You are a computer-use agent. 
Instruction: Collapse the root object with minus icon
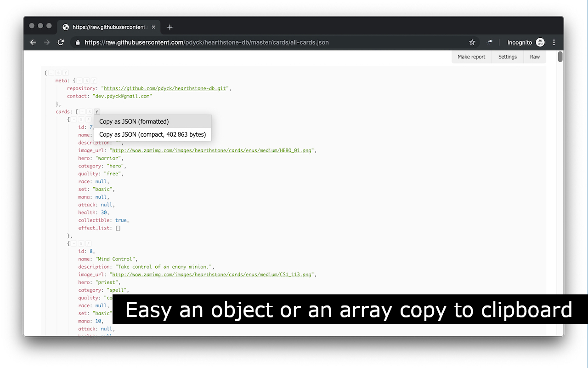[51, 73]
